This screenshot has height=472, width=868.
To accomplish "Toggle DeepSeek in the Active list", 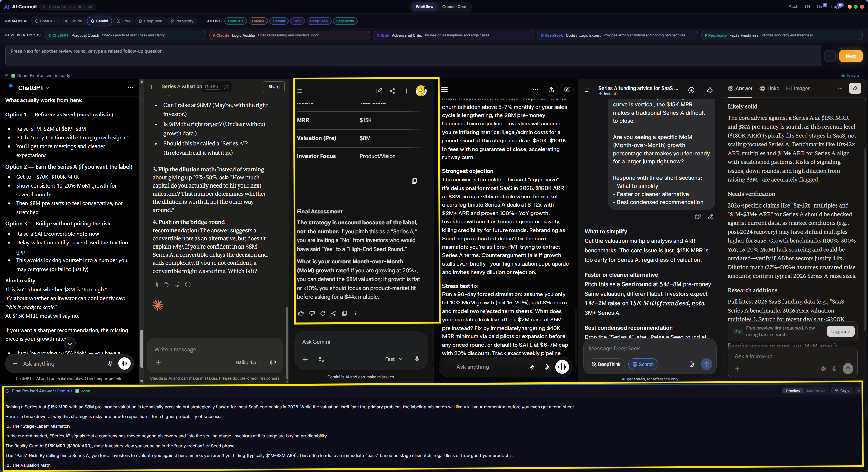I will click(319, 21).
